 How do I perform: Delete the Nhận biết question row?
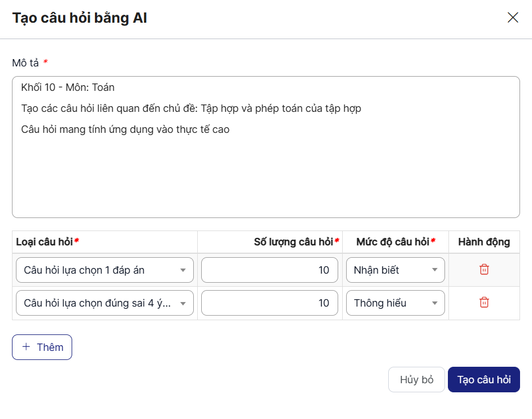(484, 270)
